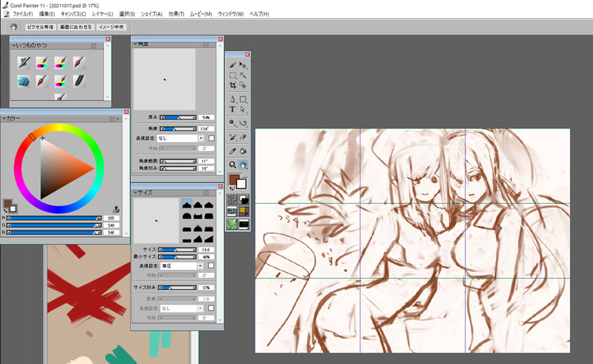Toggle the invert checkbox beside 筆圧

click(x=211, y=265)
